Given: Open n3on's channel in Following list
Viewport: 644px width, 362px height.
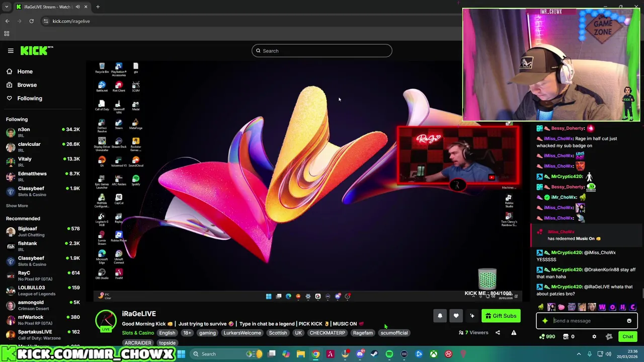Looking at the screenshot, I should coord(43,132).
